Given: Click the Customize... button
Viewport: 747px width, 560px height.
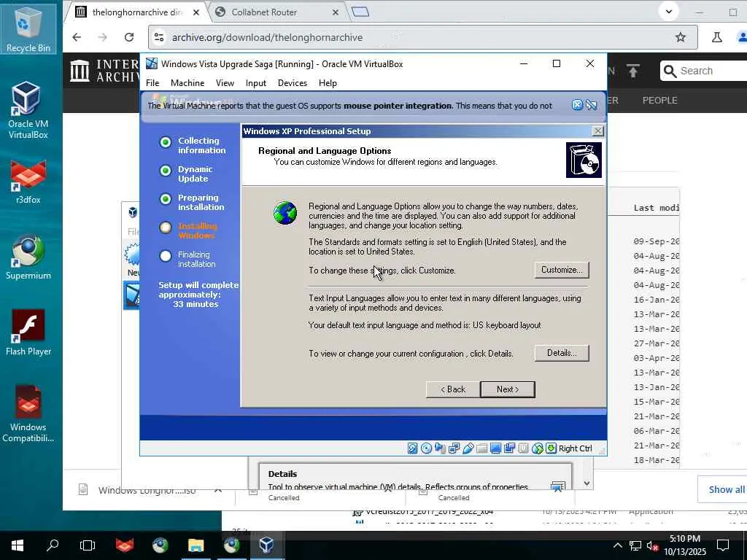Looking at the screenshot, I should [x=562, y=270].
